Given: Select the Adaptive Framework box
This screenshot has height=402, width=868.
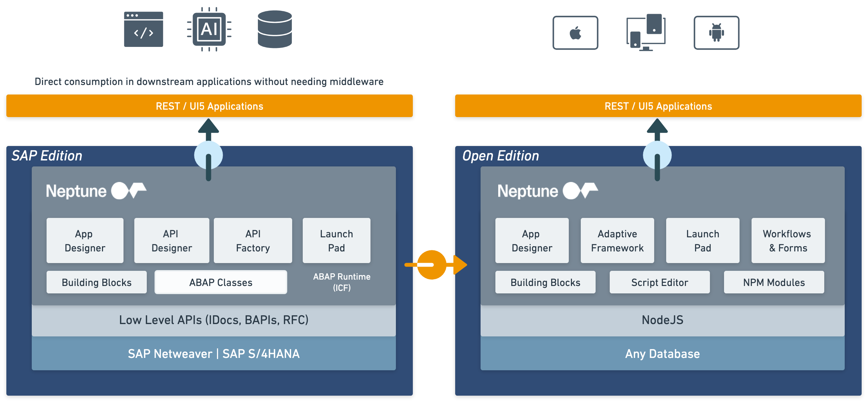Looking at the screenshot, I should [617, 240].
